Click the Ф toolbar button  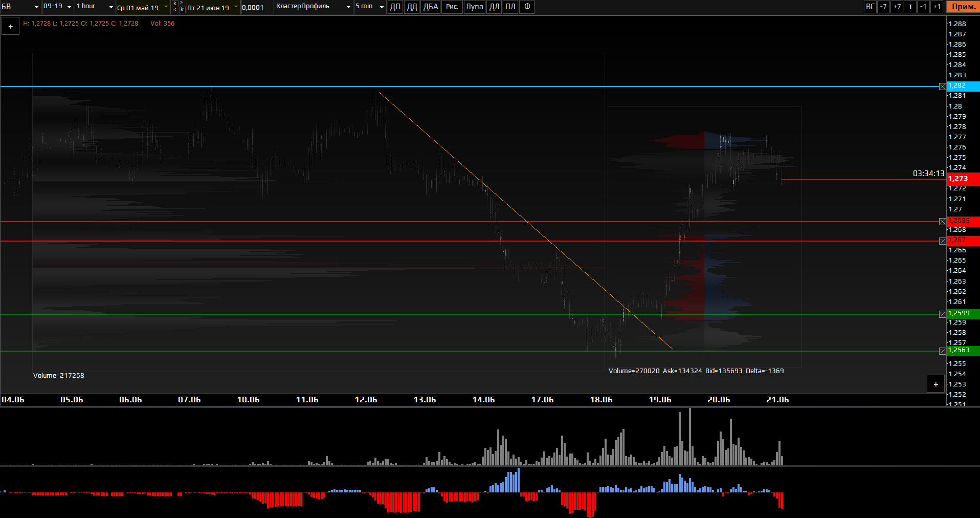(x=527, y=7)
